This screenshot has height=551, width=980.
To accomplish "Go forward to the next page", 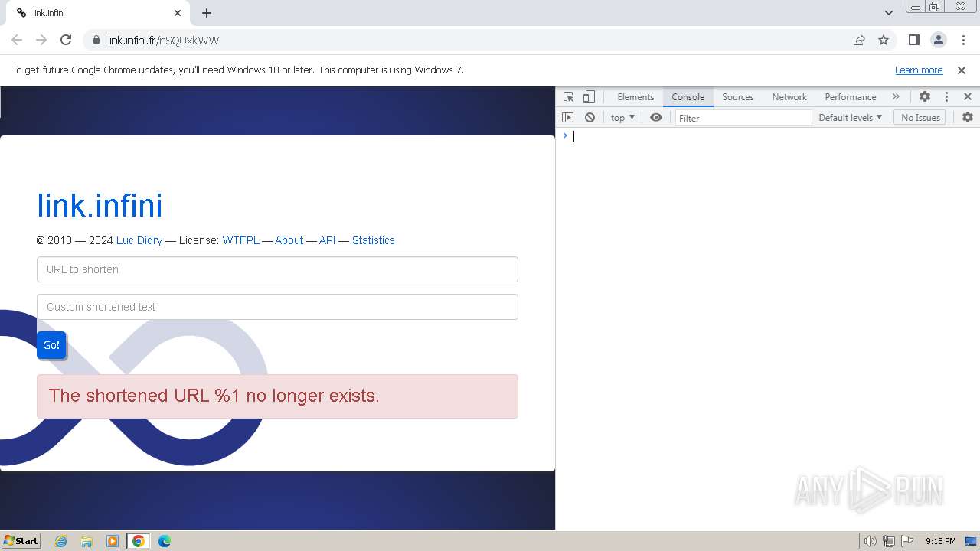I will [x=41, y=40].
